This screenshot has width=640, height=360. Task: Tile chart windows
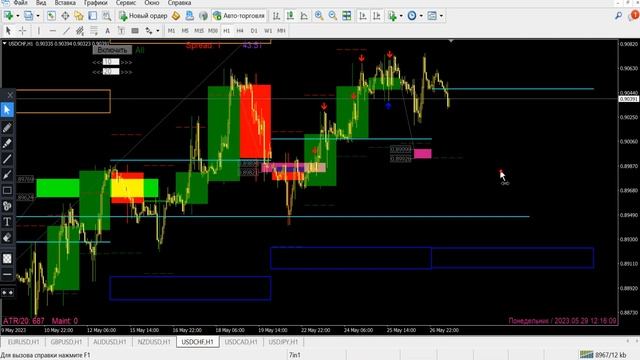[x=347, y=16]
